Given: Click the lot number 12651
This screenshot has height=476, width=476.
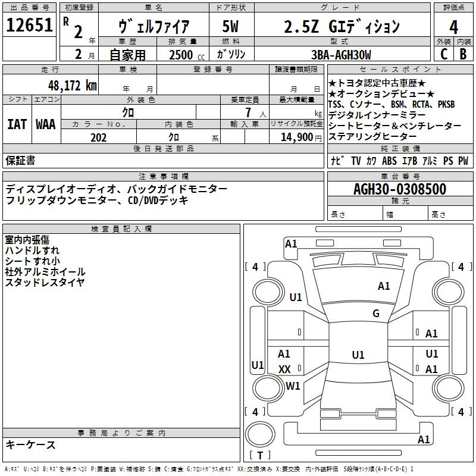Looking at the screenshot, I should [29, 25].
